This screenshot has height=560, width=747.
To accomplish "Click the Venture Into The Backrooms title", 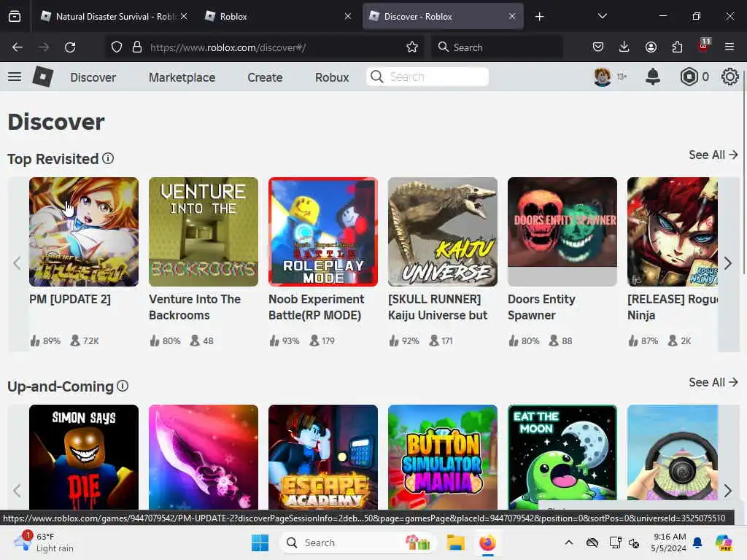I will 195,307.
